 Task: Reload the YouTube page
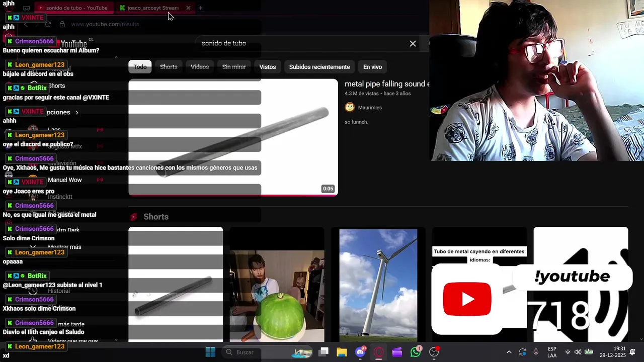(x=48, y=24)
